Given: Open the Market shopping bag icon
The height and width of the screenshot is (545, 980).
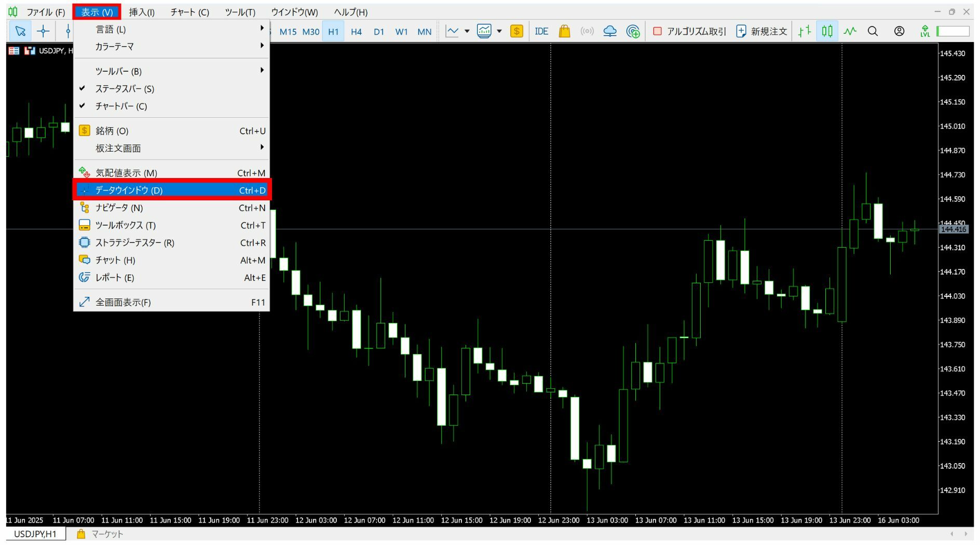Looking at the screenshot, I should click(564, 31).
